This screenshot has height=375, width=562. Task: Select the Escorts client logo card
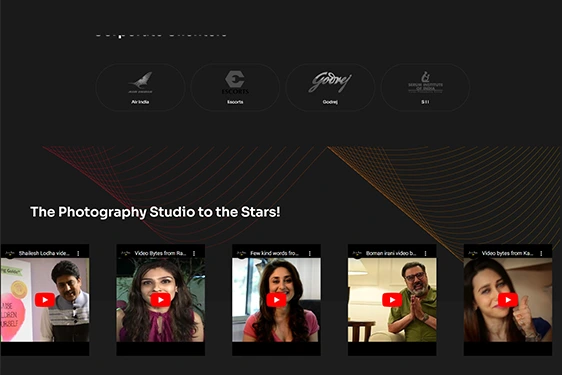(x=235, y=87)
